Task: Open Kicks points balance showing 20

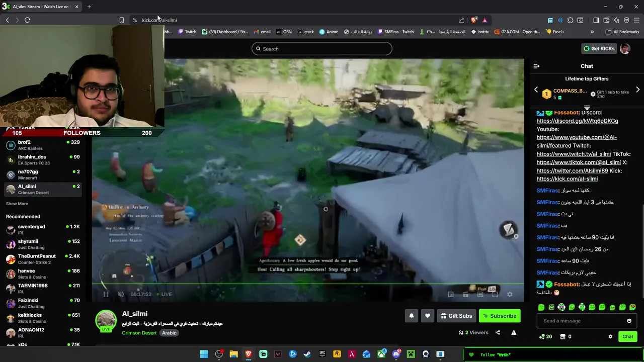Action: (x=545, y=336)
